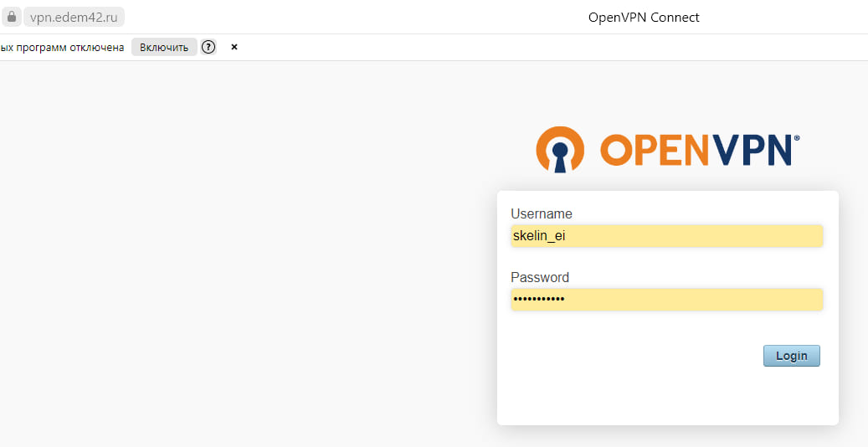Click the orange OpenVPN keyhole logo icon
The width and height of the screenshot is (868, 447).
[560, 150]
